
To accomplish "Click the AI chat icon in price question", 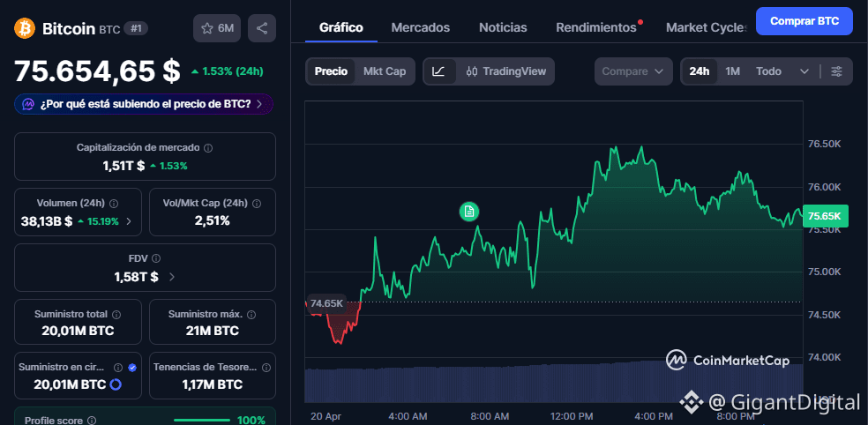I will click(x=28, y=103).
